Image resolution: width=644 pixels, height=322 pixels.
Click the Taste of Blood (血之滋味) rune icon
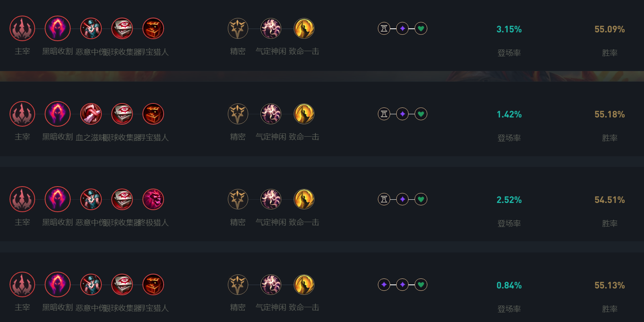(91, 114)
